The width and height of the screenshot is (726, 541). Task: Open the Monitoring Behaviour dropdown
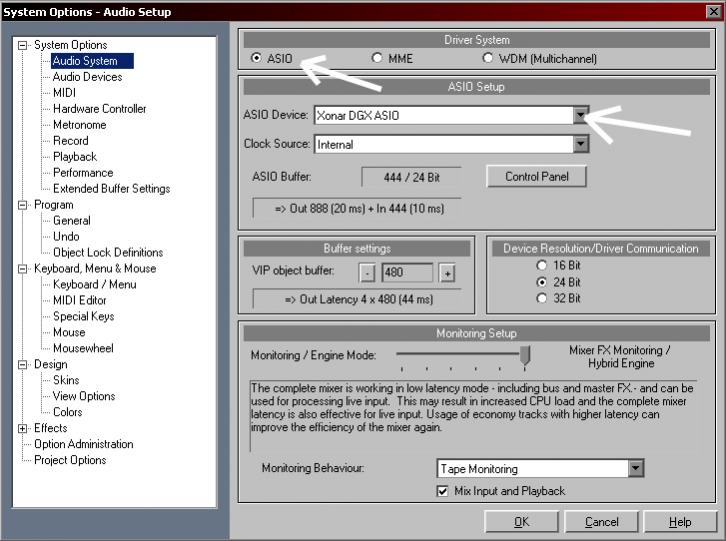pyautogui.click(x=635, y=468)
